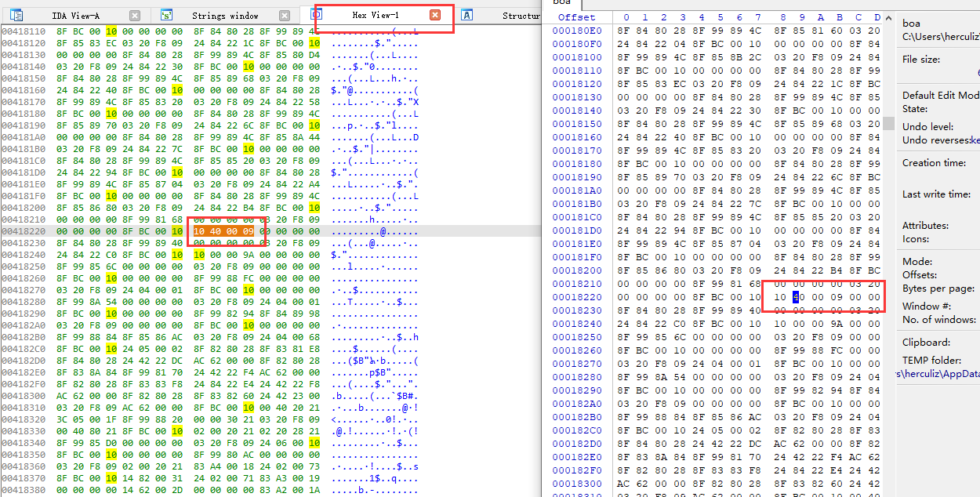Click the Attributes label in info panel
980x497 pixels.
[927, 225]
